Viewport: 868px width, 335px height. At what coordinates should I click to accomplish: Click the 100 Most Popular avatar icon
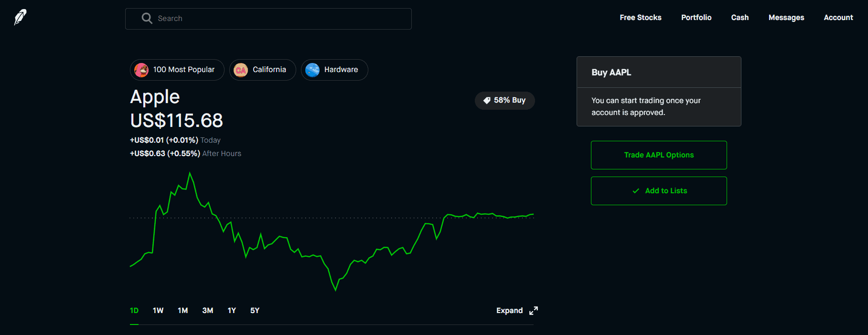141,70
